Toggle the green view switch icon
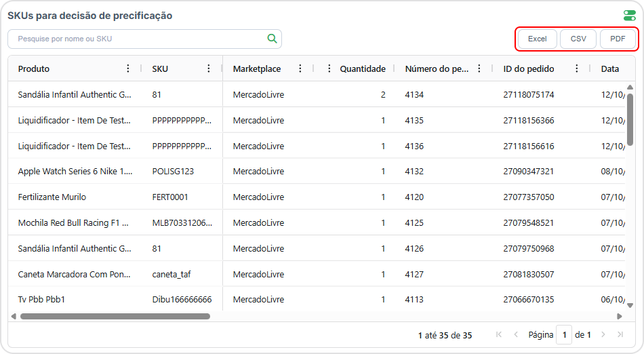The width and height of the screenshot is (644, 354). click(629, 16)
